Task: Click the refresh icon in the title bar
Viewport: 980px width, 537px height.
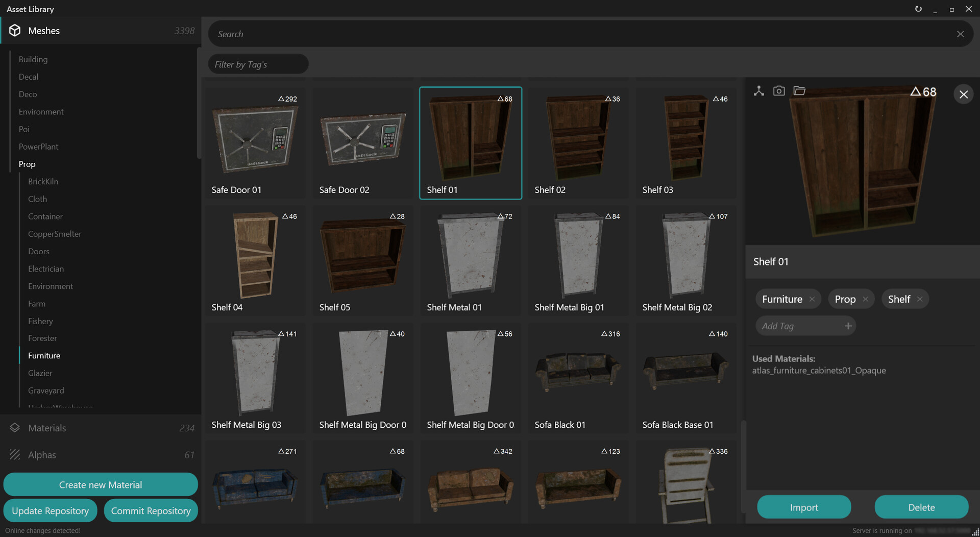Action: point(919,9)
